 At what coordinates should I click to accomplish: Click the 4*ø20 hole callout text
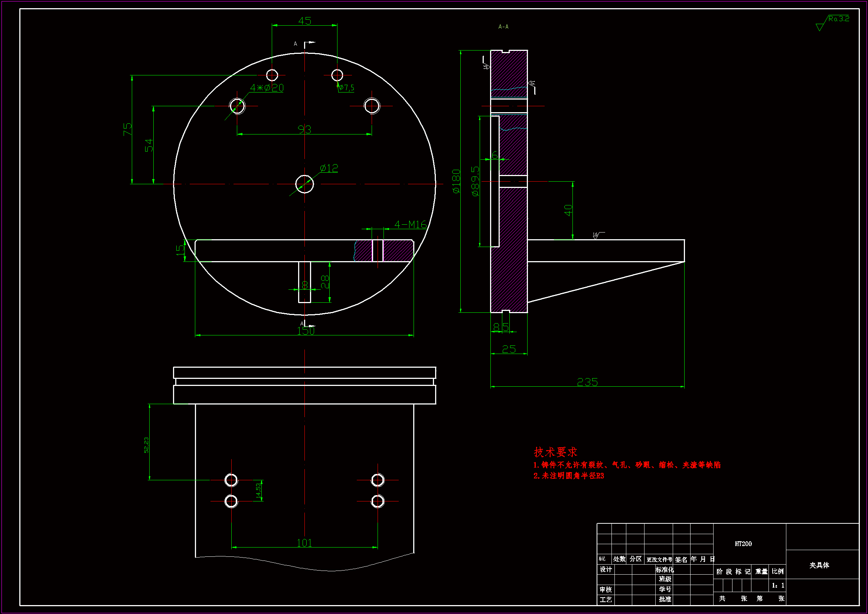click(267, 88)
